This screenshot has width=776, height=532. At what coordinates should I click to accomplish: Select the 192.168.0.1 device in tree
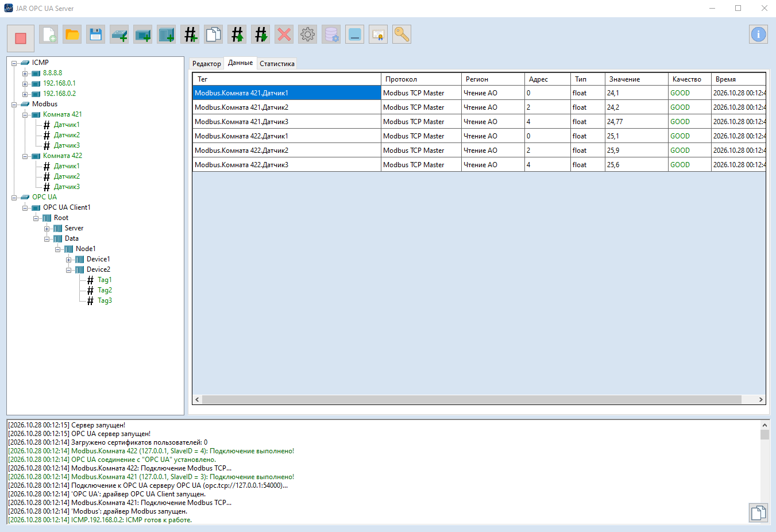point(59,83)
